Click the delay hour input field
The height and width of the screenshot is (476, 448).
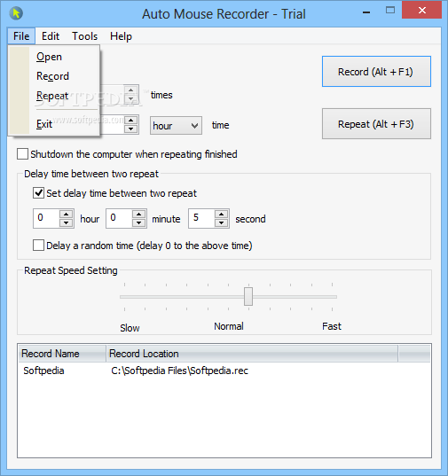[x=46, y=218]
